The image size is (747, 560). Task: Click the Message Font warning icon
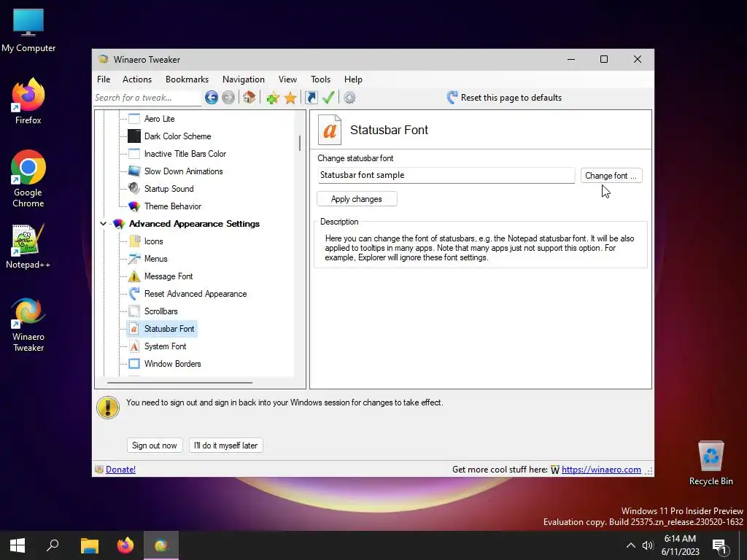coord(134,276)
